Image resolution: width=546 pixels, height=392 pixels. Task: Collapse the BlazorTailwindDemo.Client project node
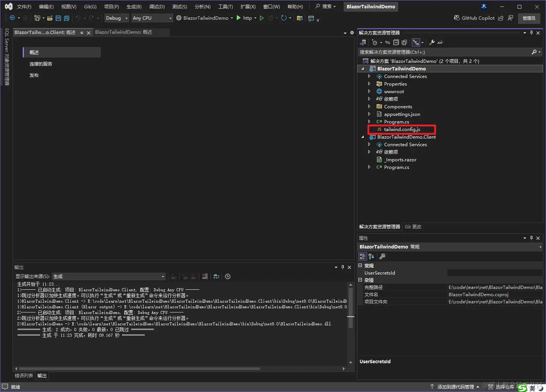(363, 137)
